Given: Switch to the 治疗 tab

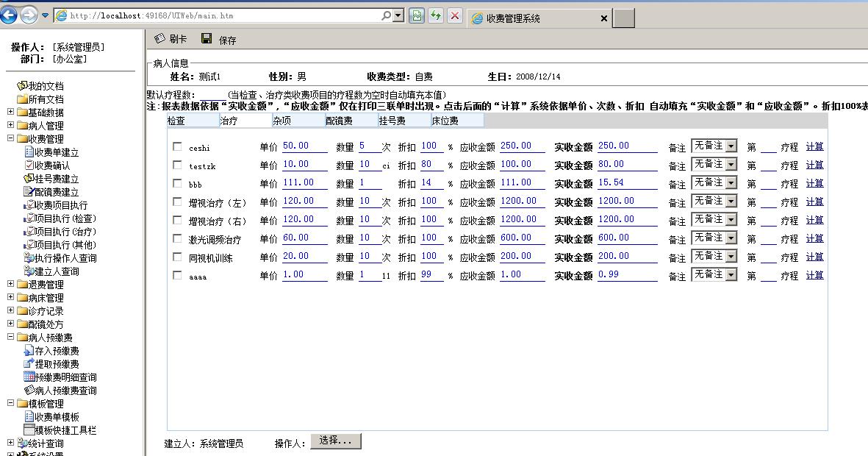Looking at the screenshot, I should (245, 120).
